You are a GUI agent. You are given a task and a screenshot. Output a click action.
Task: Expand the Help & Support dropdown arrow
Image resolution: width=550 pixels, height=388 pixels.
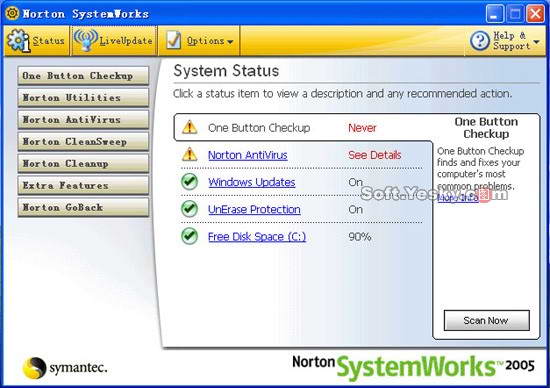pyautogui.click(x=536, y=42)
